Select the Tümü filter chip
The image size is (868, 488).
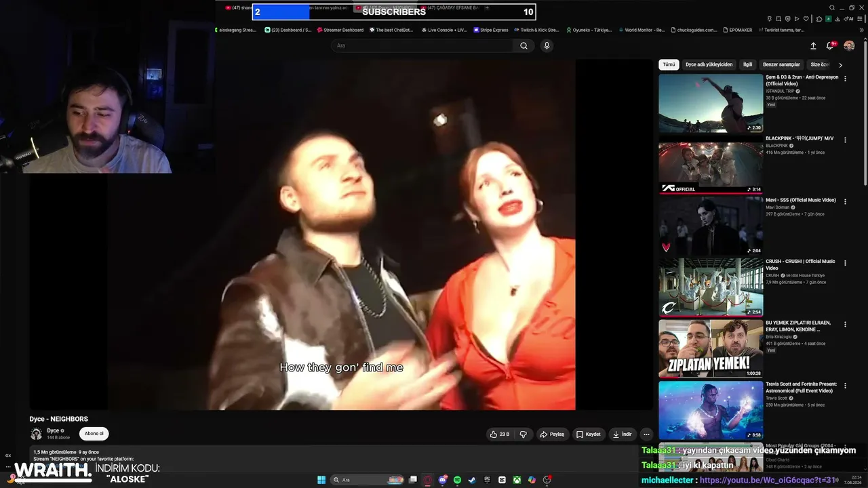click(669, 64)
